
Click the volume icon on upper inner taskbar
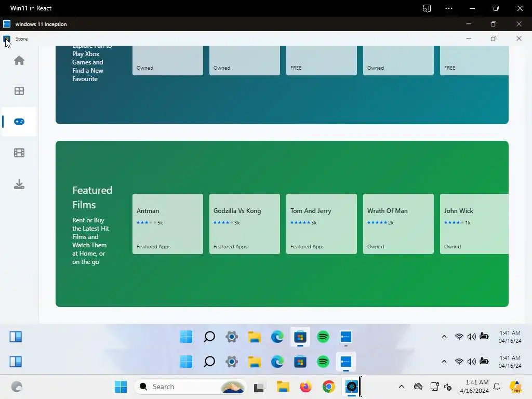[x=472, y=337]
